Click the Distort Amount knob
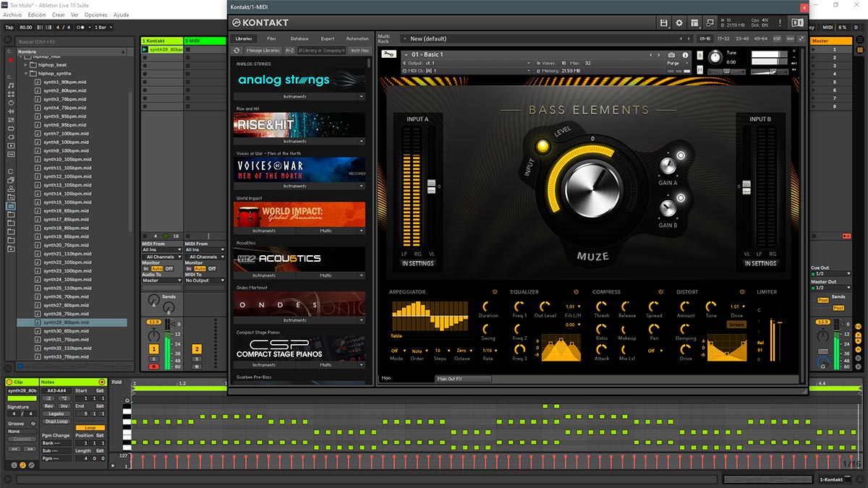868x488 pixels. tap(685, 307)
